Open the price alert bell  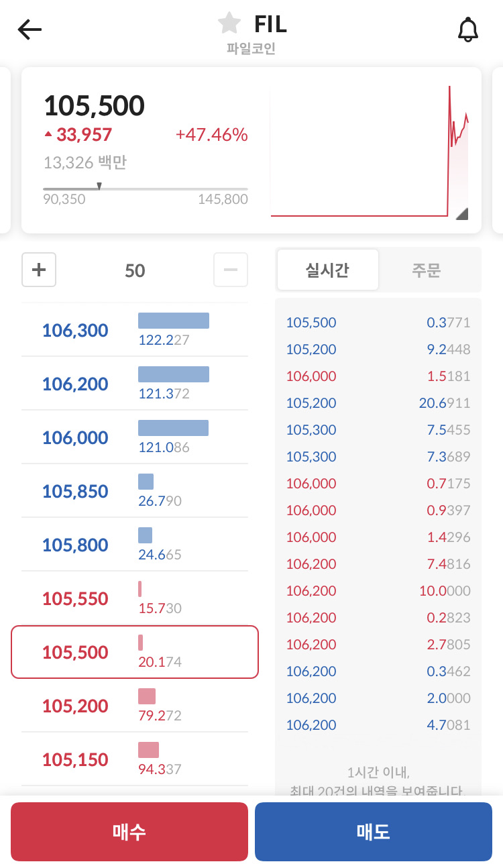(x=467, y=30)
